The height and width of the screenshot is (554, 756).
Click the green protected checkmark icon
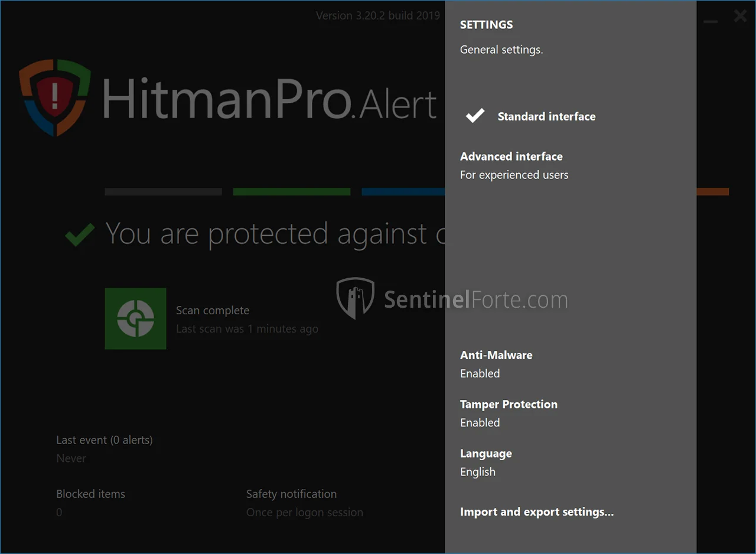coord(80,234)
